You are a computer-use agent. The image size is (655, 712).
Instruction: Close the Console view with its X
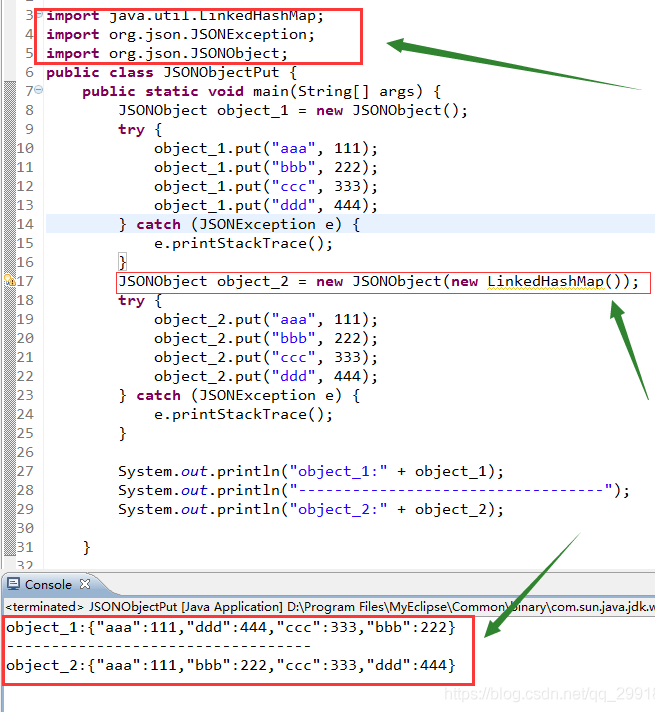click(85, 584)
